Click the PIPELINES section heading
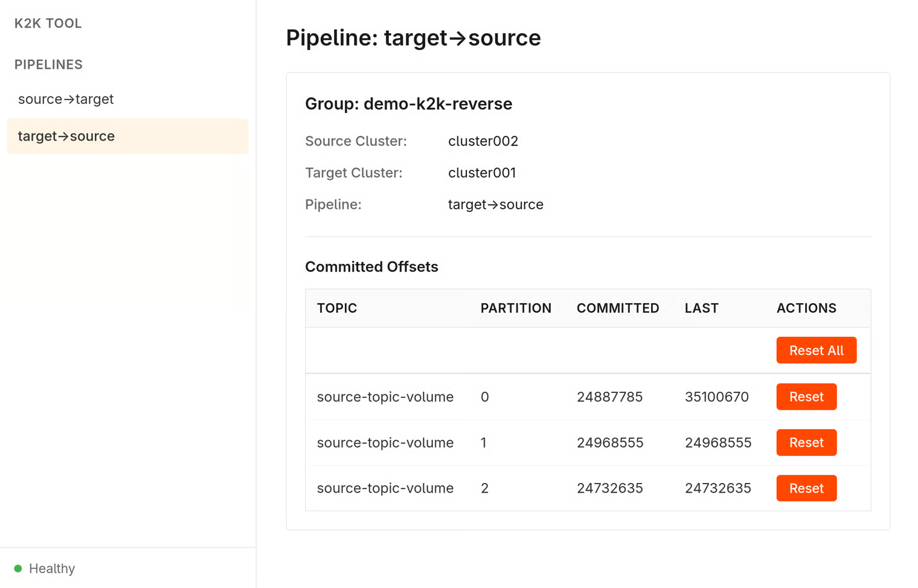 click(x=48, y=65)
